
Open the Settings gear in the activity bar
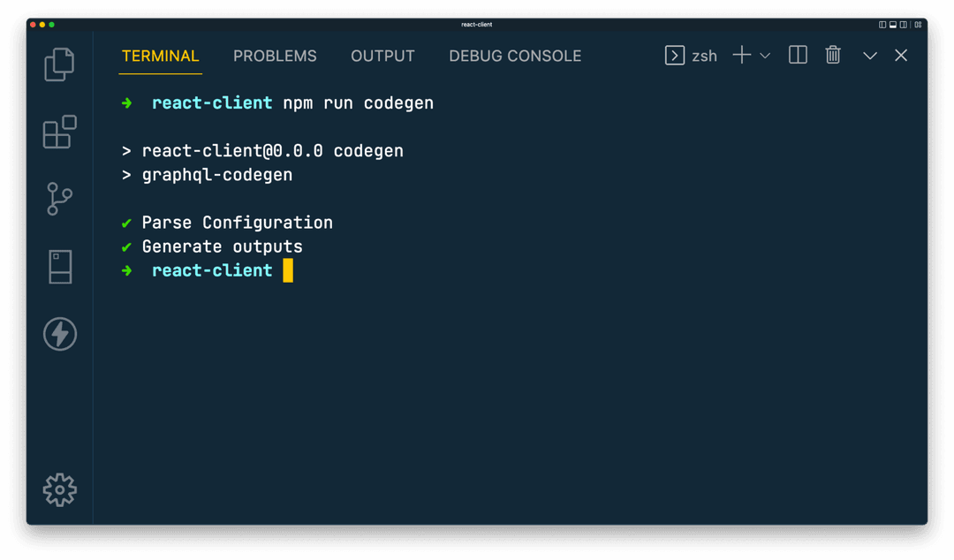coord(59,490)
